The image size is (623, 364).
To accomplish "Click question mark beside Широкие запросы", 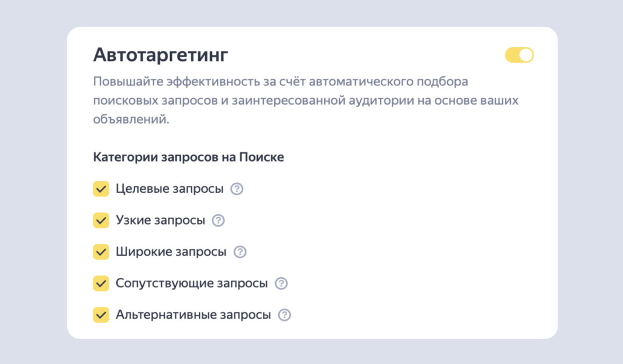I will click(x=240, y=252).
